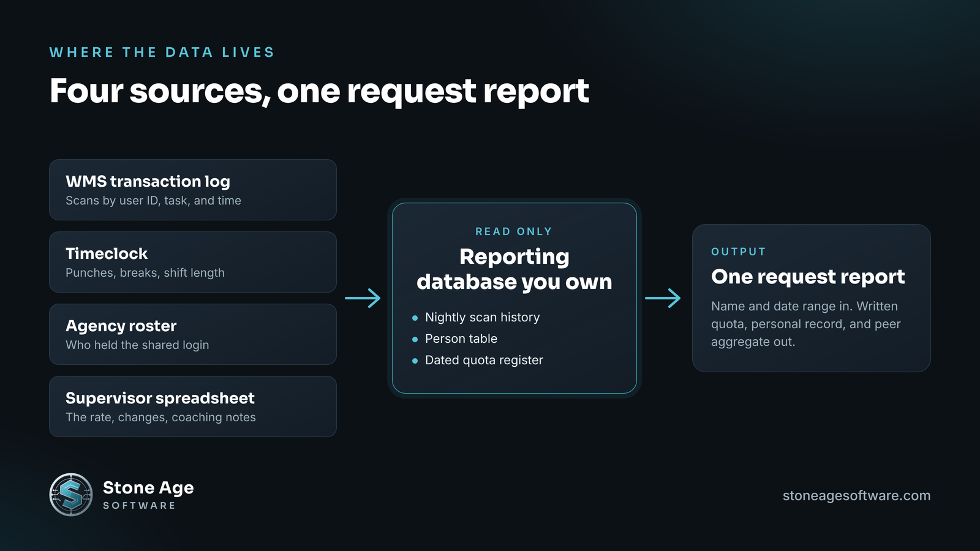Click the Supervisor spreadsheet card title
The image size is (980, 551).
pyautogui.click(x=160, y=398)
